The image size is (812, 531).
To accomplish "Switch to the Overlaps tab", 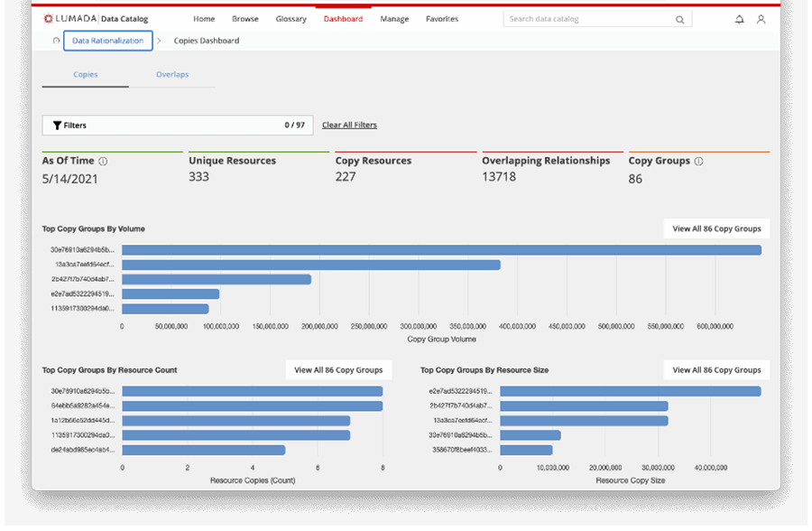I will (171, 75).
